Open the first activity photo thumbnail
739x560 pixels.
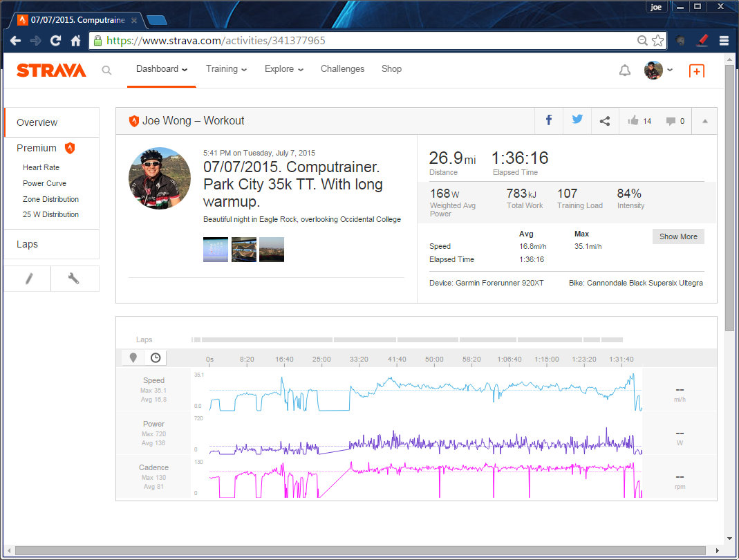pyautogui.click(x=215, y=250)
